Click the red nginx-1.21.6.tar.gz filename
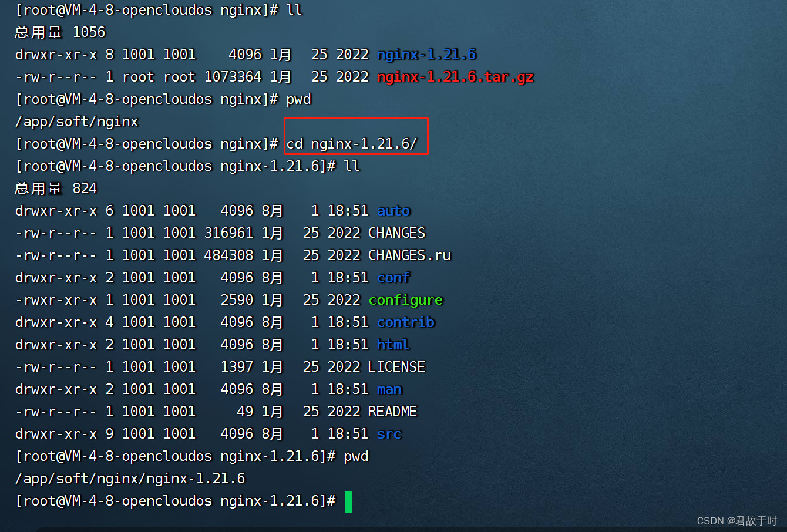This screenshot has height=532, width=787. point(456,77)
